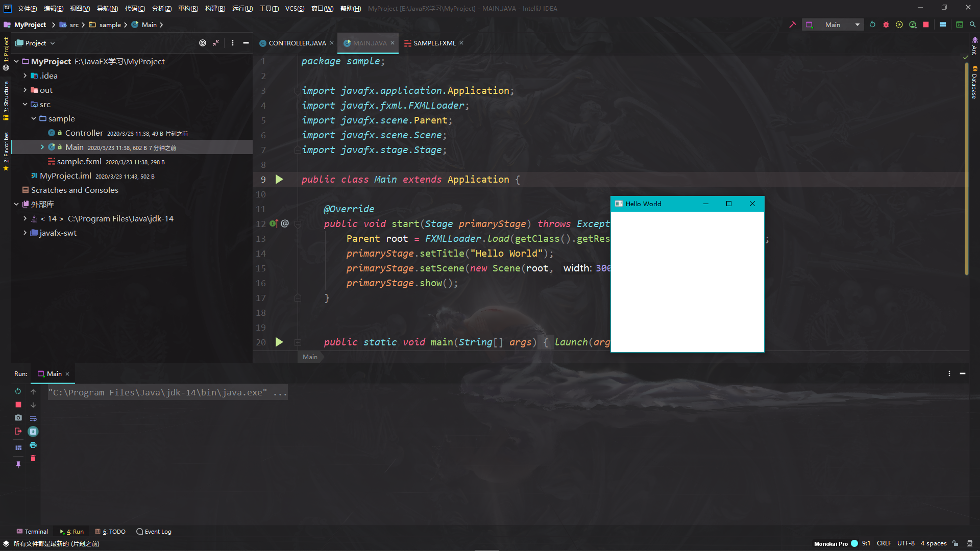This screenshot has height=551, width=980.
Task: Click the Dump Threads camera icon
Action: pos(18,418)
